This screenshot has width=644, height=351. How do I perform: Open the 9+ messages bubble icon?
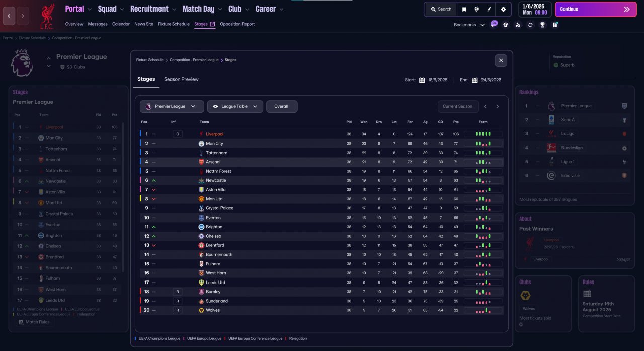coord(494,24)
